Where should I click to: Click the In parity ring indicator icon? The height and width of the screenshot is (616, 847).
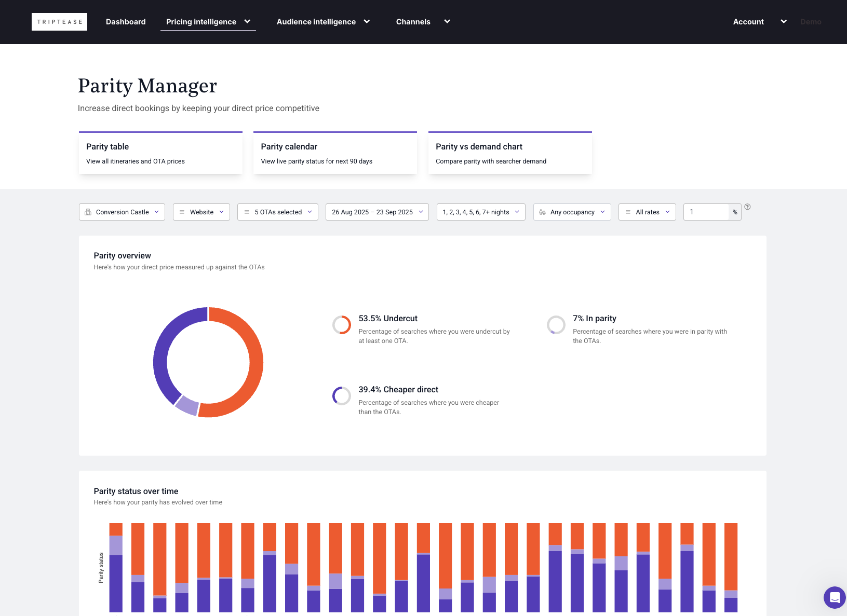[x=556, y=325]
